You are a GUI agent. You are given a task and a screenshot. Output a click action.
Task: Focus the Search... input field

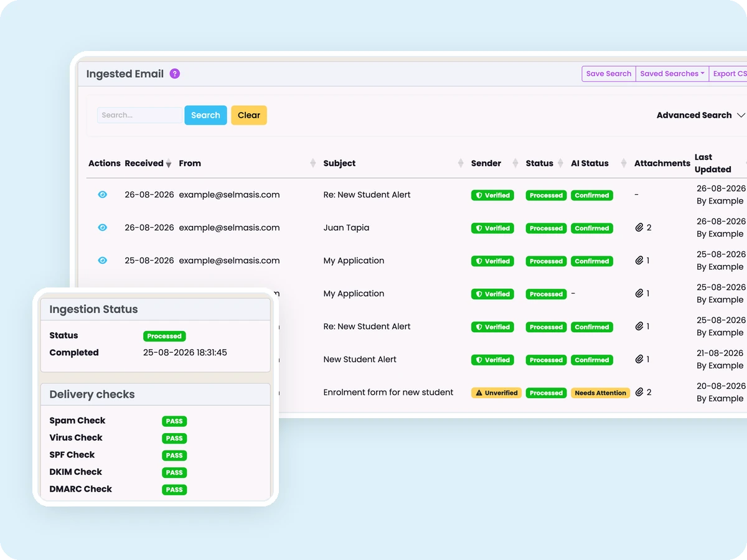click(x=139, y=115)
